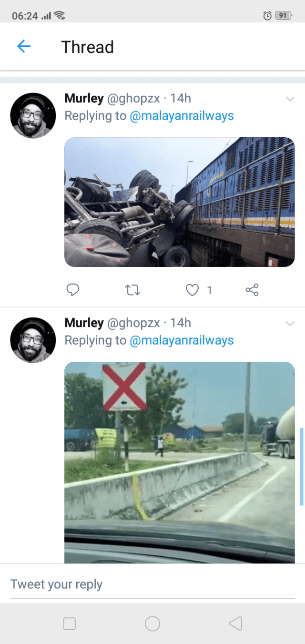Expand the second tweet's options chevron
This screenshot has width=305, height=644.
[x=290, y=324]
